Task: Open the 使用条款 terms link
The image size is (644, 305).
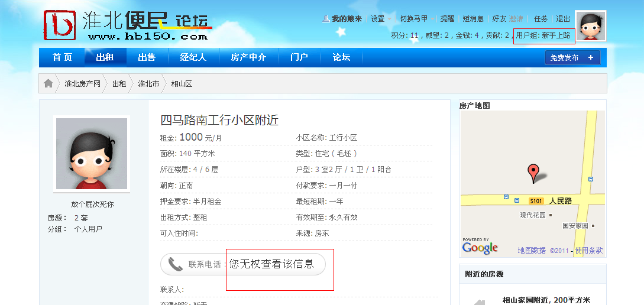Action: (588, 250)
